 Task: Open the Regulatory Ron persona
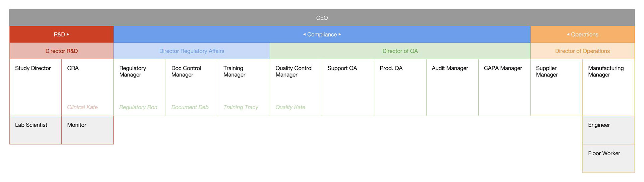tap(138, 107)
